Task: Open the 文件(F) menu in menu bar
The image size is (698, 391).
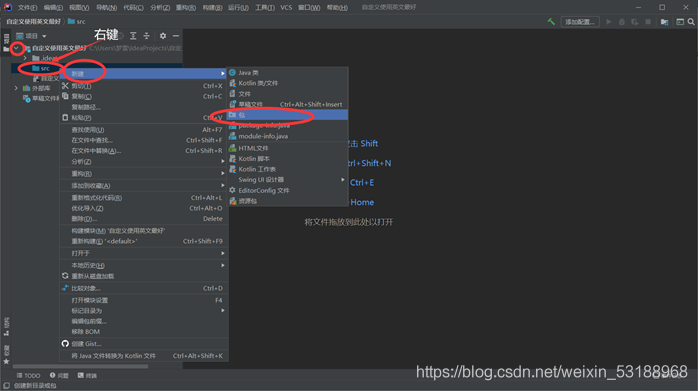Action: (27, 8)
